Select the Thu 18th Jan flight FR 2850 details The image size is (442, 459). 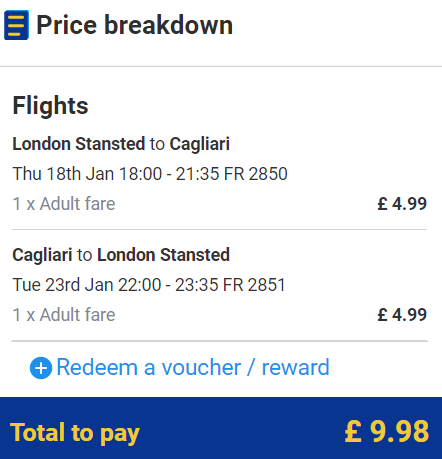[x=150, y=174]
